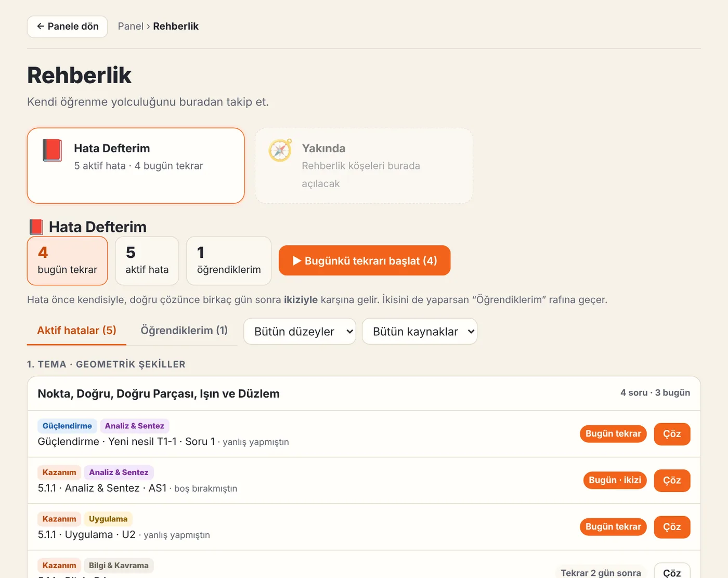The height and width of the screenshot is (578, 728).
Task: Click Çöz for Güçlendirme Yeni nesil T1-1 Soru 1
Action: click(x=672, y=434)
